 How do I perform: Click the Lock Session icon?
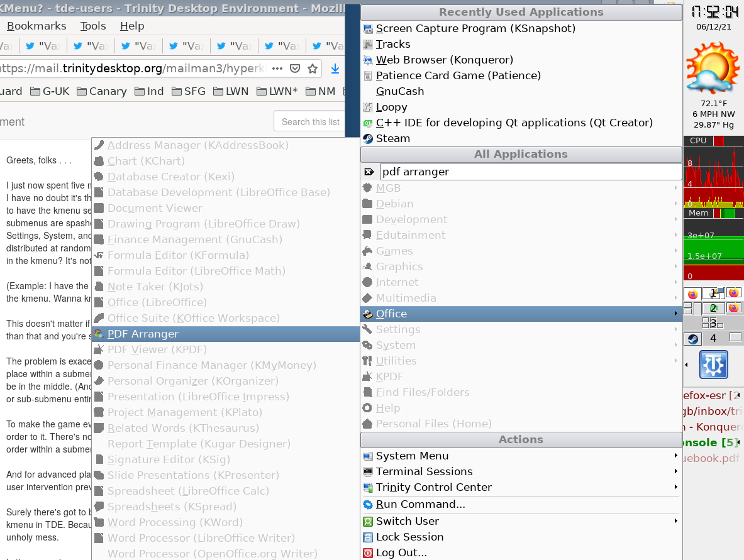(x=368, y=537)
